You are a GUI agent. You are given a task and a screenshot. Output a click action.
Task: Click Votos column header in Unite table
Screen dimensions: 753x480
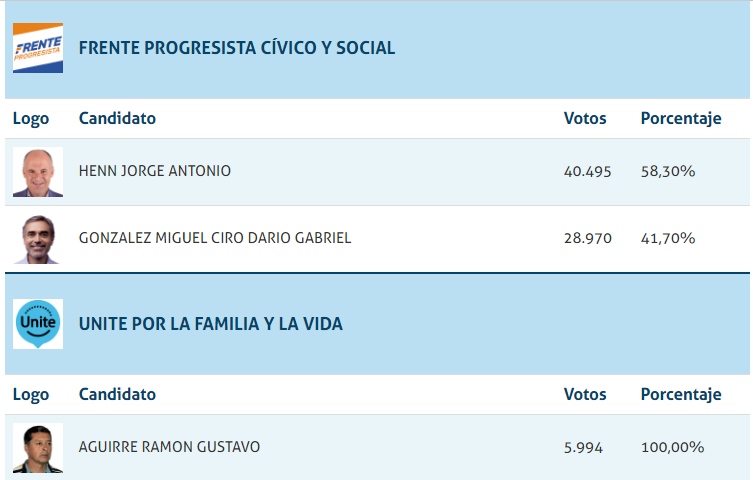(x=585, y=394)
